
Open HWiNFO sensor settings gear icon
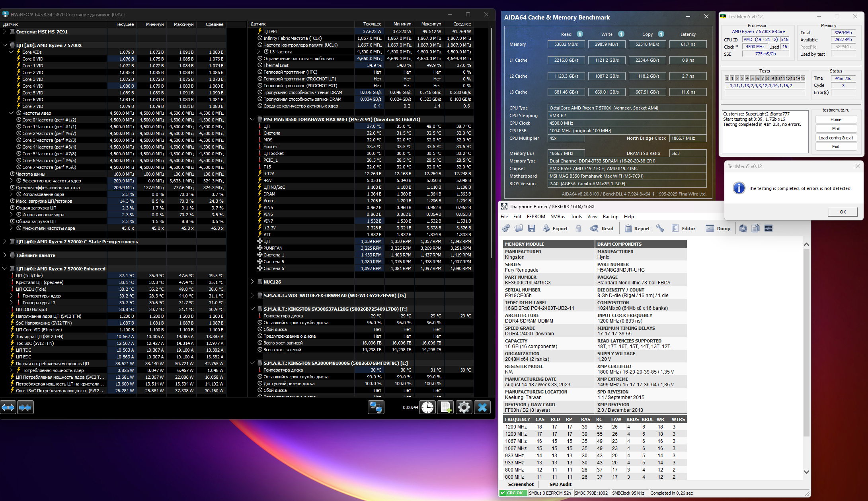[x=464, y=407]
